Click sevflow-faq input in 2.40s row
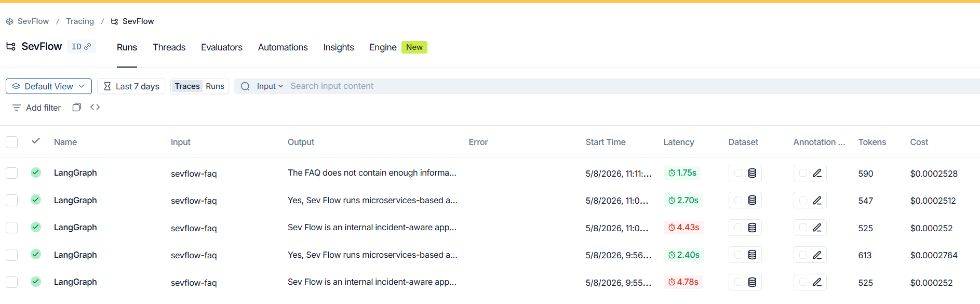This screenshot has height=304, width=980. [x=194, y=255]
